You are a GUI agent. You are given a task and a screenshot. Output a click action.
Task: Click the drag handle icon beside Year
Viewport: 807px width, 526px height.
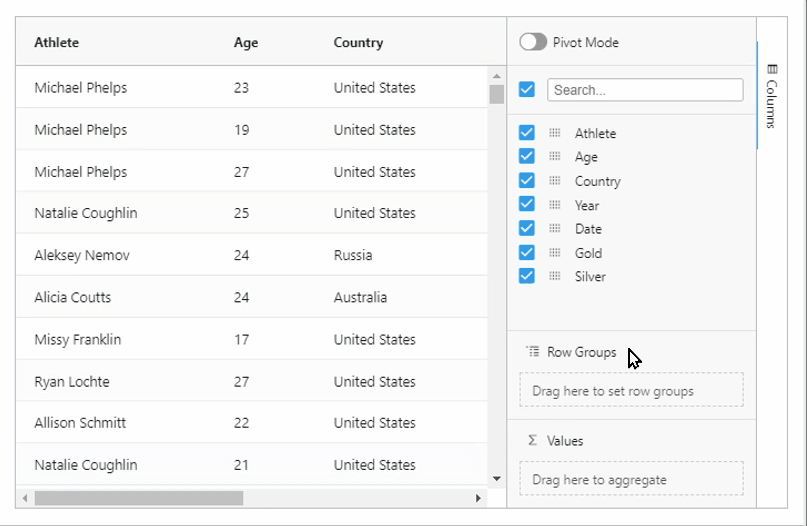coord(555,205)
